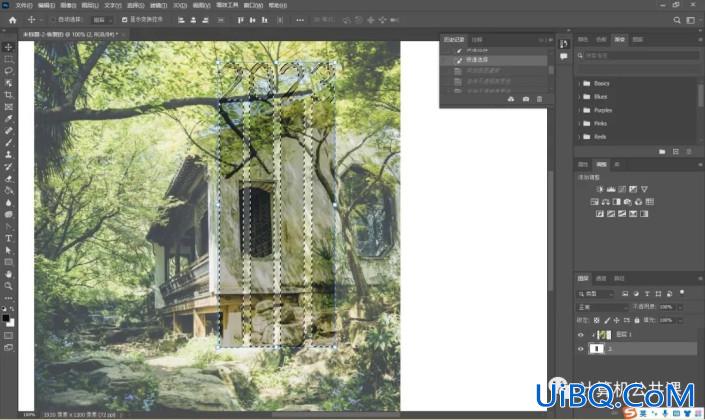
Task: Select the Spot Healing Brush tool
Action: tap(8, 131)
